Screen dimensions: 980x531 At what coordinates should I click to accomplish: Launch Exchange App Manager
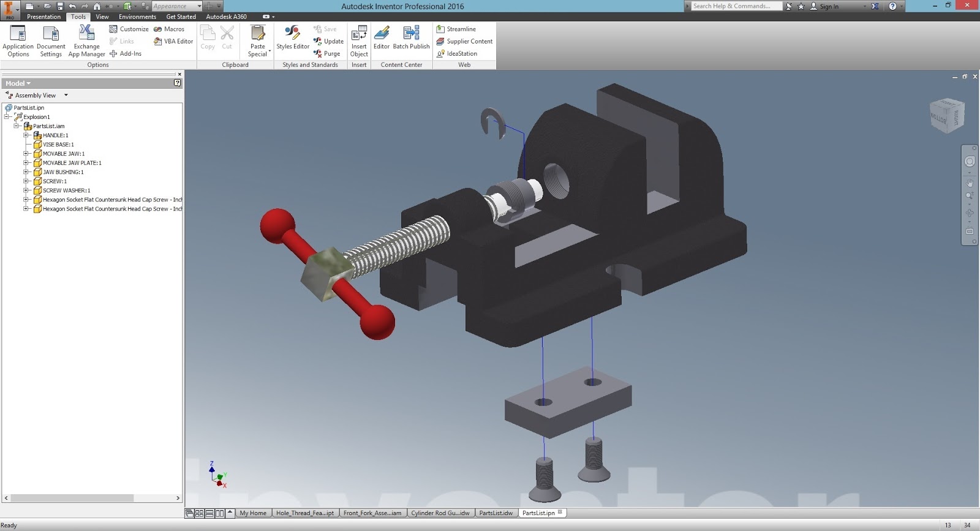point(86,41)
